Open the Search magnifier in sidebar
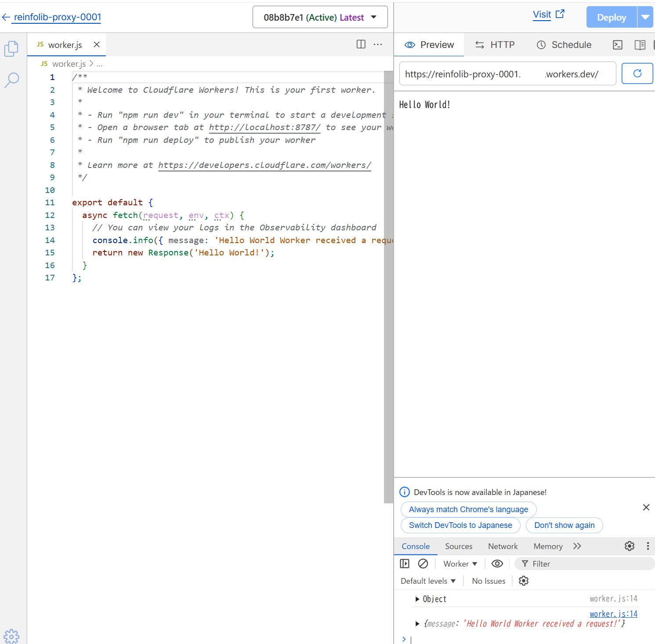655x644 pixels. tap(11, 80)
